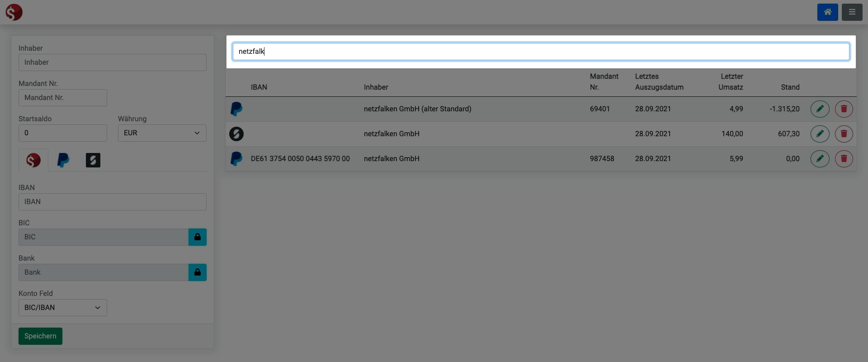Click the Stand column header

[x=790, y=87]
